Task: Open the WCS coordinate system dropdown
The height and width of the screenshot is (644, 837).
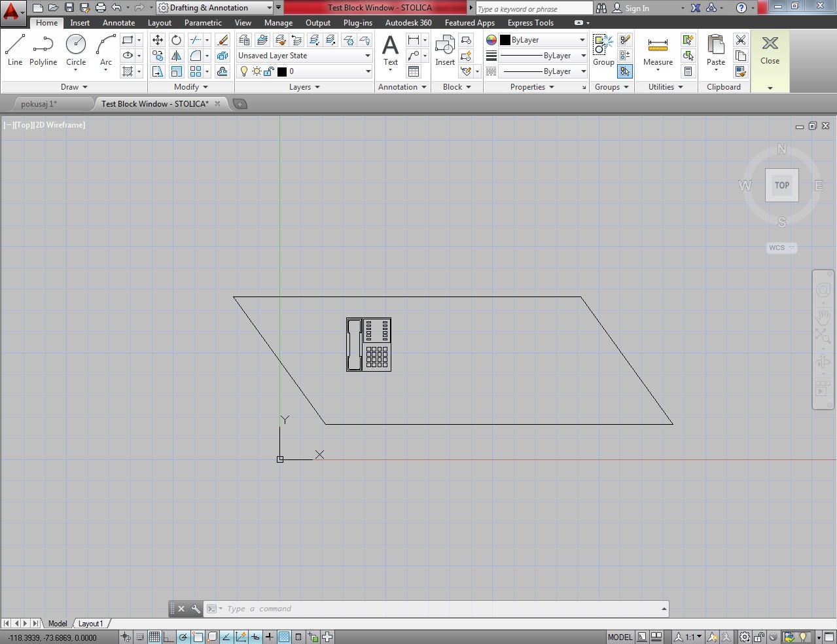Action: tap(782, 248)
